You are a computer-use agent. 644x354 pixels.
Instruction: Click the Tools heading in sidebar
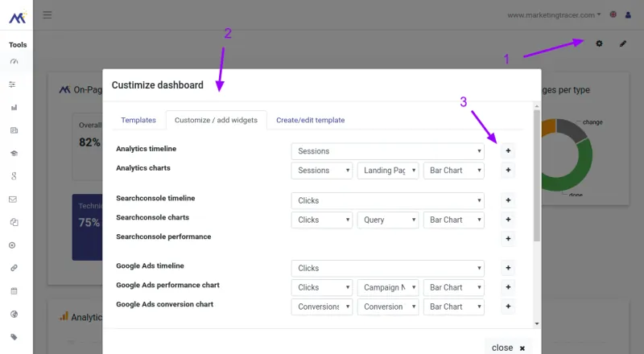18,45
